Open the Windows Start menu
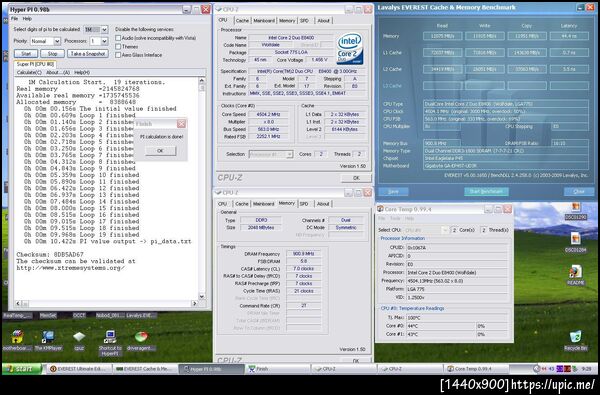The width and height of the screenshot is (600, 395). tap(21, 369)
